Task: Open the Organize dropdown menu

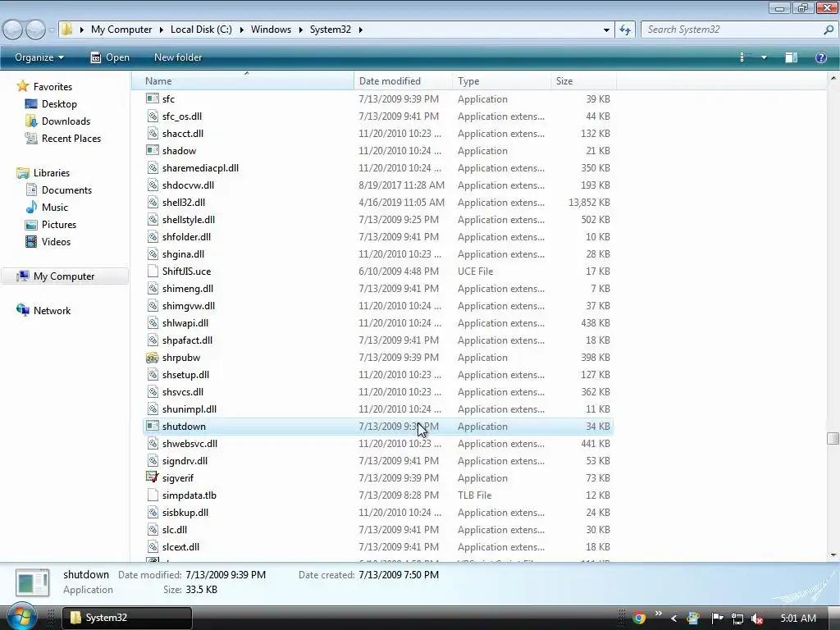Action: [x=39, y=57]
